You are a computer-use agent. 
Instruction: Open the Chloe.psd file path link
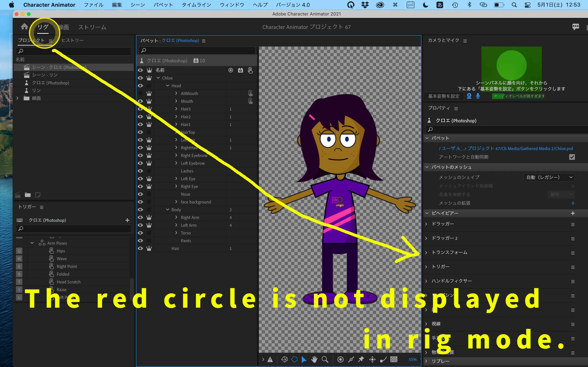506,148
